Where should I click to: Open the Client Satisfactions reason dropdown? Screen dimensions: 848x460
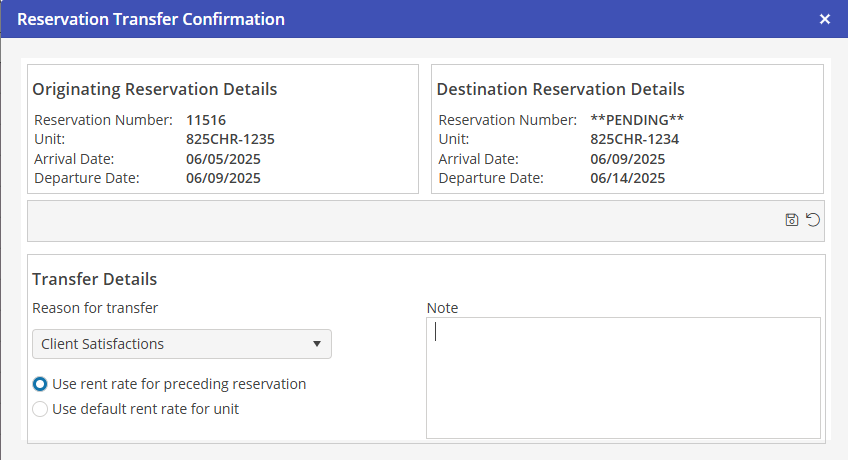pyautogui.click(x=182, y=344)
